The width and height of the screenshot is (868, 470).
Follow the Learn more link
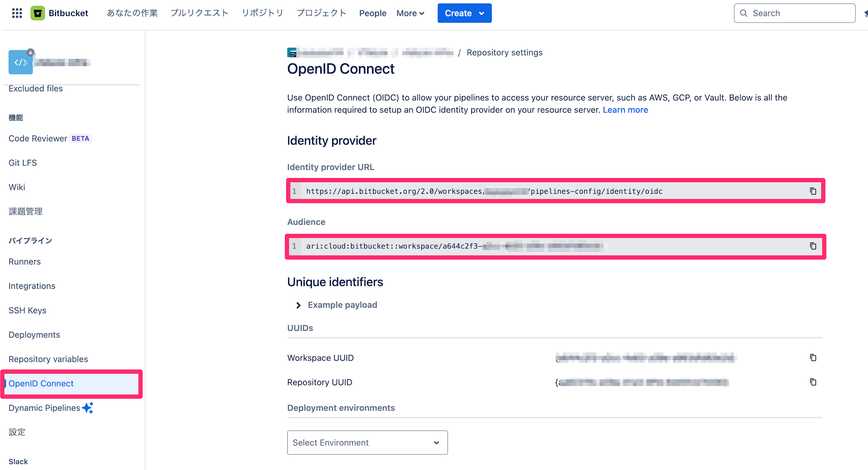point(625,110)
